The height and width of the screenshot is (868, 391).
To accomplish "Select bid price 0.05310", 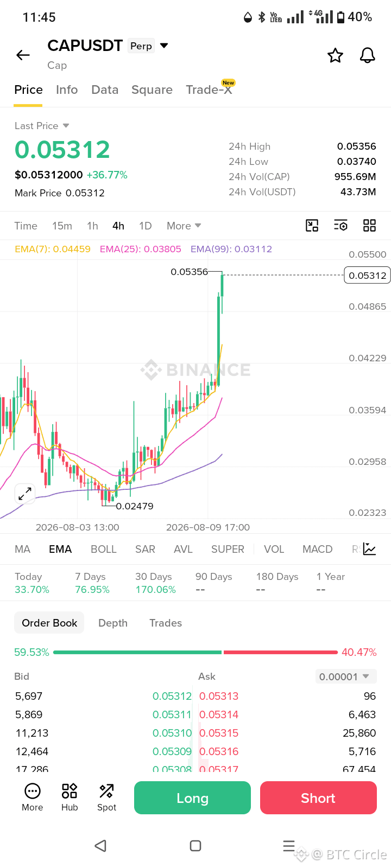I will tap(172, 733).
